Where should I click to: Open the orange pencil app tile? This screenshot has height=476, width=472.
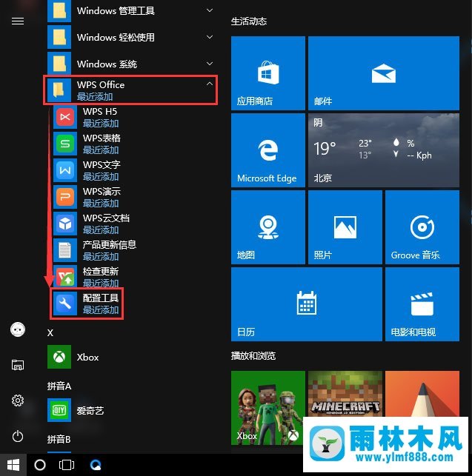point(422,394)
